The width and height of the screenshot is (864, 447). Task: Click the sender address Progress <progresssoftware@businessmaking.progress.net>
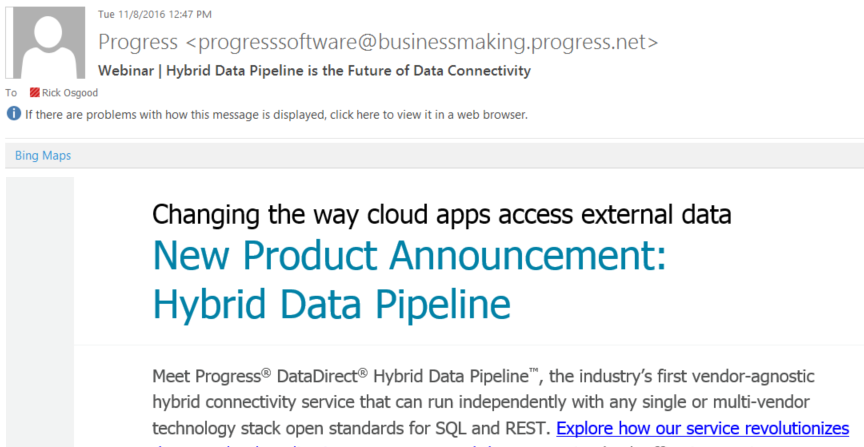pyautogui.click(x=378, y=42)
